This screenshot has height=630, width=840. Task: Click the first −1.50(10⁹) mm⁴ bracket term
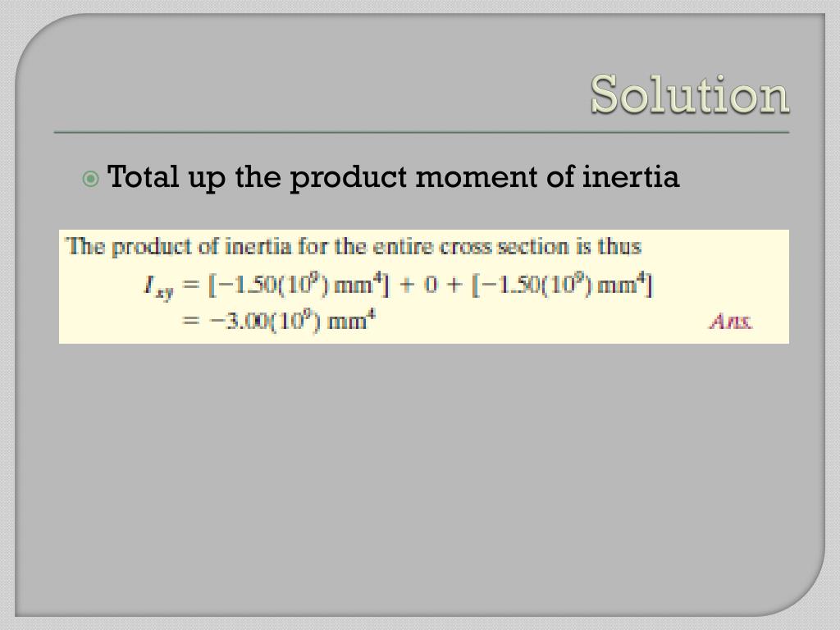coord(299,285)
